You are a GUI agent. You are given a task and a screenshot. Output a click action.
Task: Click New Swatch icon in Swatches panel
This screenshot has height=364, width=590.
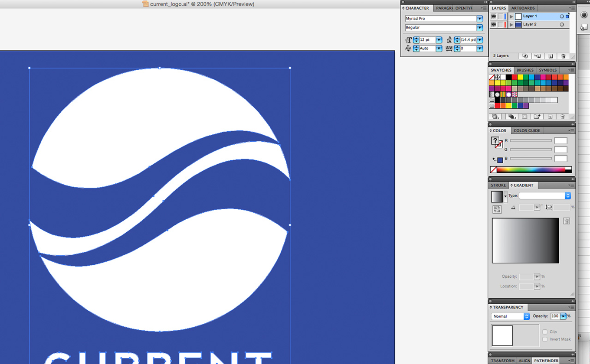(550, 117)
